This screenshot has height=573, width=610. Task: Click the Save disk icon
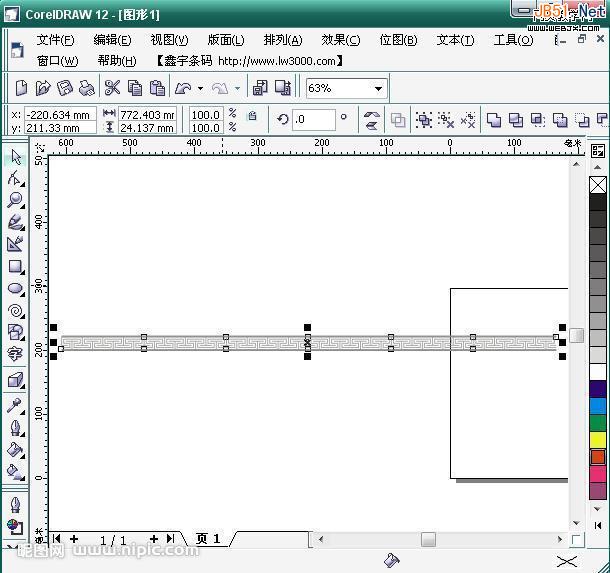tap(65, 88)
